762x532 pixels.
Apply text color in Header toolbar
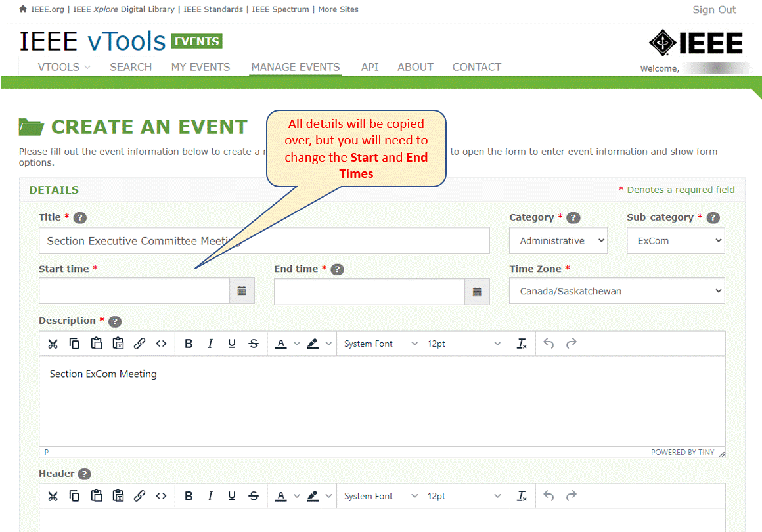tap(281, 496)
